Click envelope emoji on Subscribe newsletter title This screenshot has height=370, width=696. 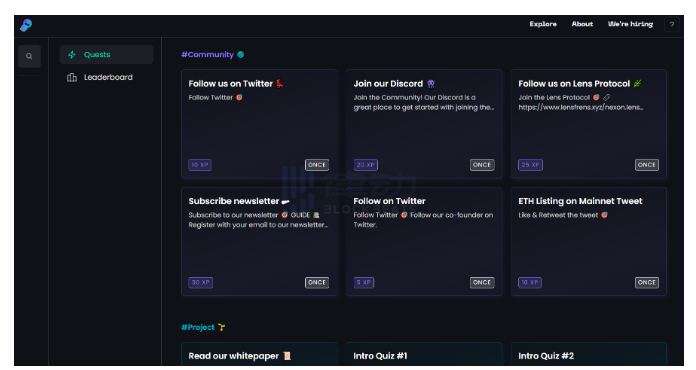(x=285, y=201)
